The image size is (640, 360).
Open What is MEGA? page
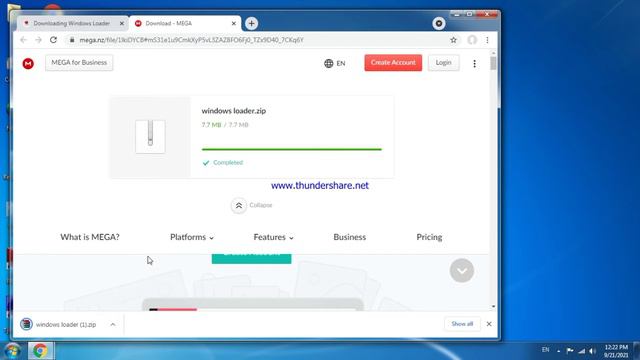90,237
